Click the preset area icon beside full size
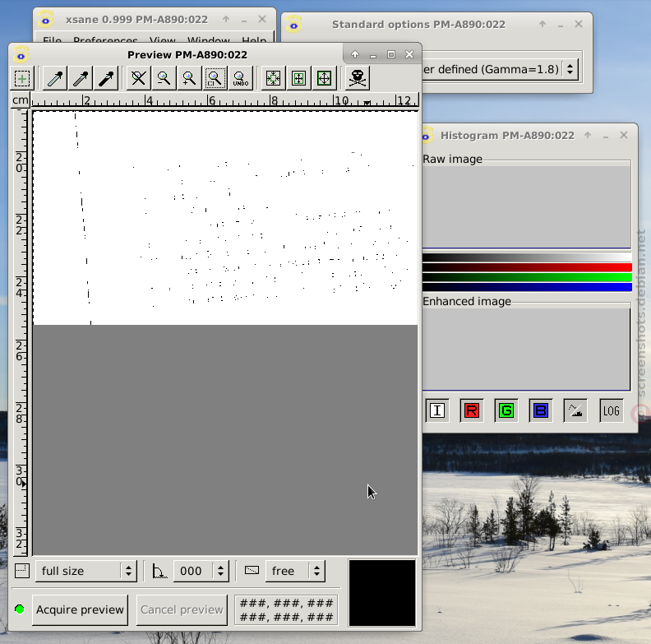Viewport: 651px width, 644px height. (22, 571)
